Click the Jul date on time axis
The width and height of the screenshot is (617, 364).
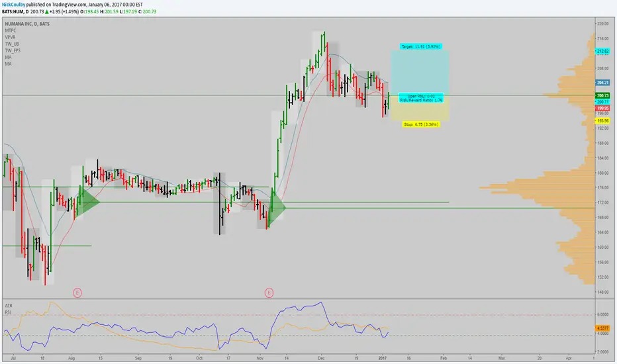(x=13, y=359)
